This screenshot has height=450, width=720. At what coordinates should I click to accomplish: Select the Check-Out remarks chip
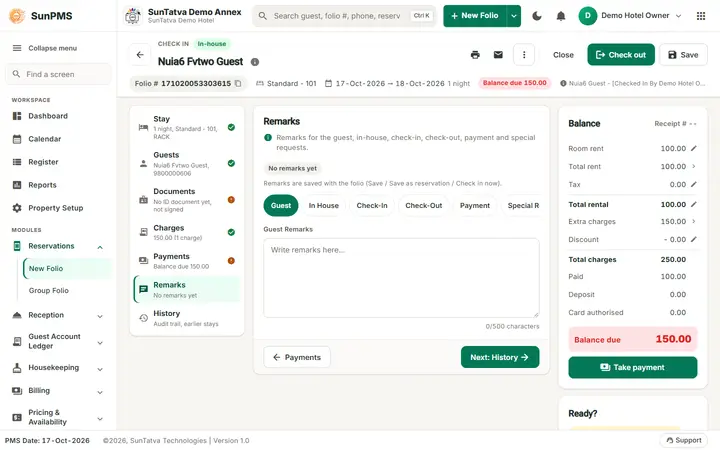click(x=423, y=205)
